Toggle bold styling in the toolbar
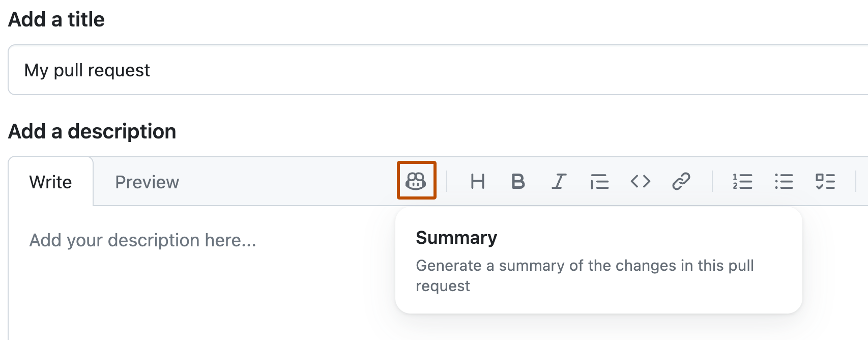868x340 pixels. [517, 181]
